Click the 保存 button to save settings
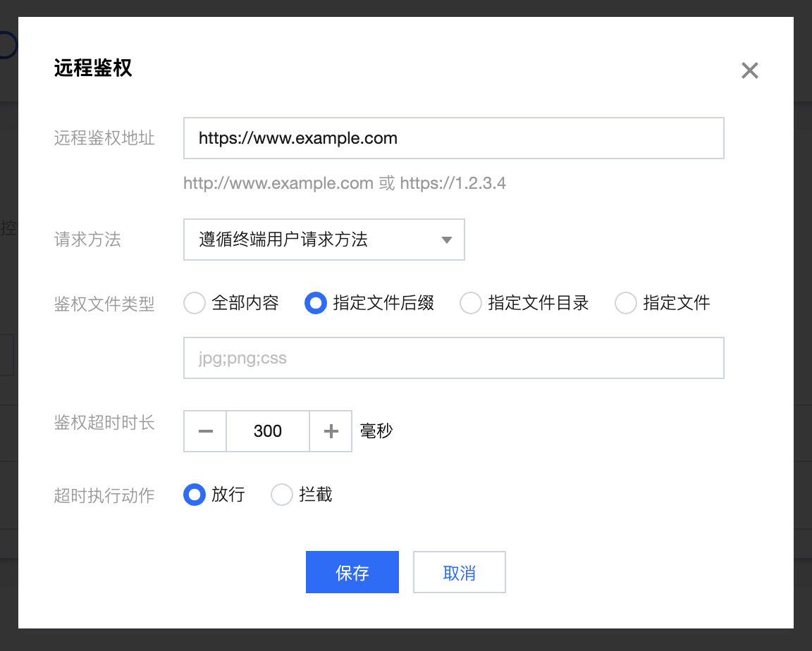Image resolution: width=812 pixels, height=651 pixels. point(352,572)
